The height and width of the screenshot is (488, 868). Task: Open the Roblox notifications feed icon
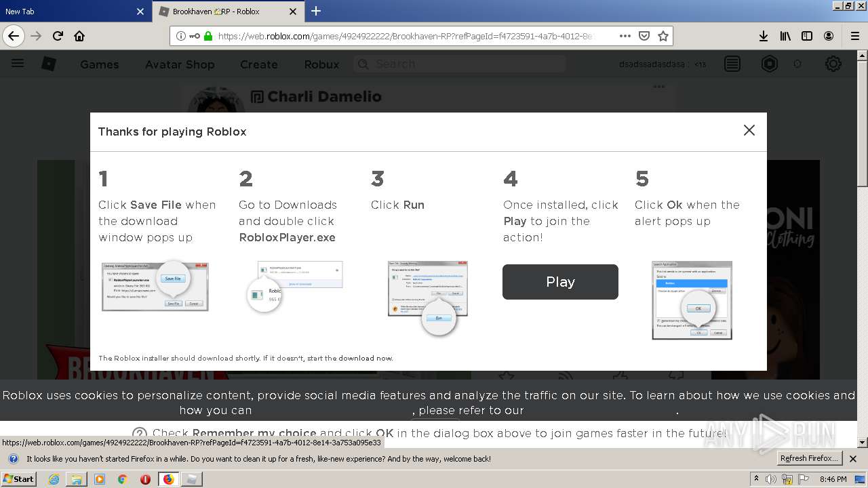732,64
